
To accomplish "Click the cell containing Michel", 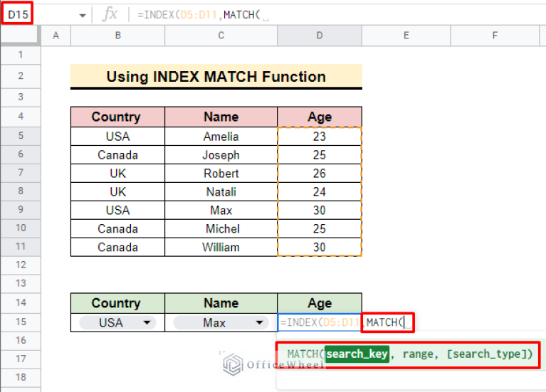I will (221, 228).
